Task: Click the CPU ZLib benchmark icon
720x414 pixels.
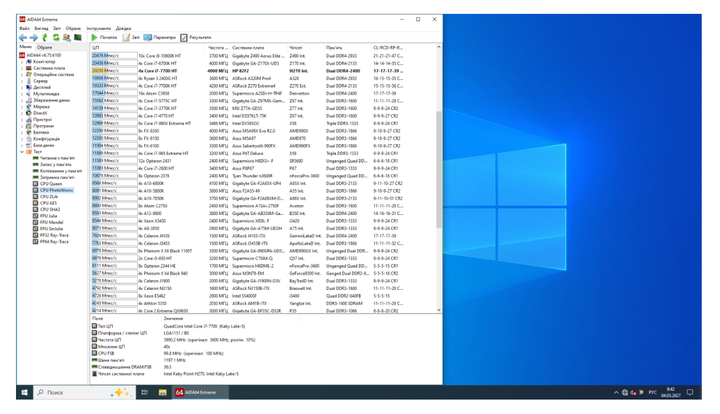Action: [35, 196]
